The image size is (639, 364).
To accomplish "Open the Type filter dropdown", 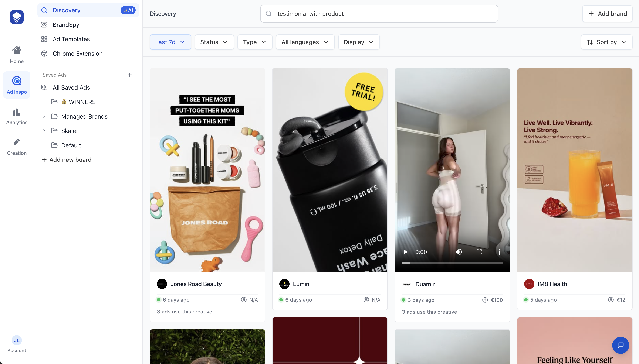I will pyautogui.click(x=255, y=42).
